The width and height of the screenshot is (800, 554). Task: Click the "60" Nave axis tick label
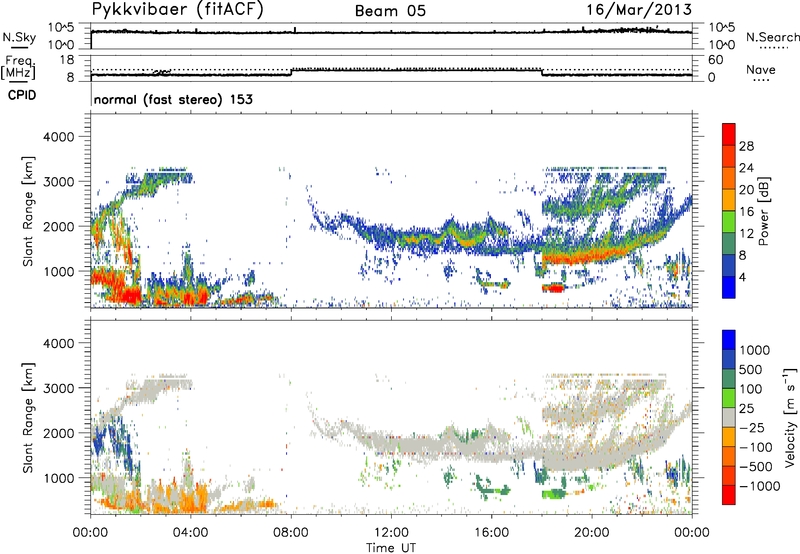(x=715, y=60)
